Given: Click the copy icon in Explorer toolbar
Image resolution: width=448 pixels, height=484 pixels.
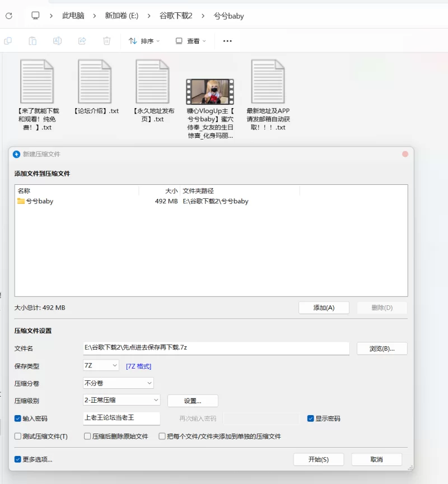Looking at the screenshot, I should click(x=8, y=41).
